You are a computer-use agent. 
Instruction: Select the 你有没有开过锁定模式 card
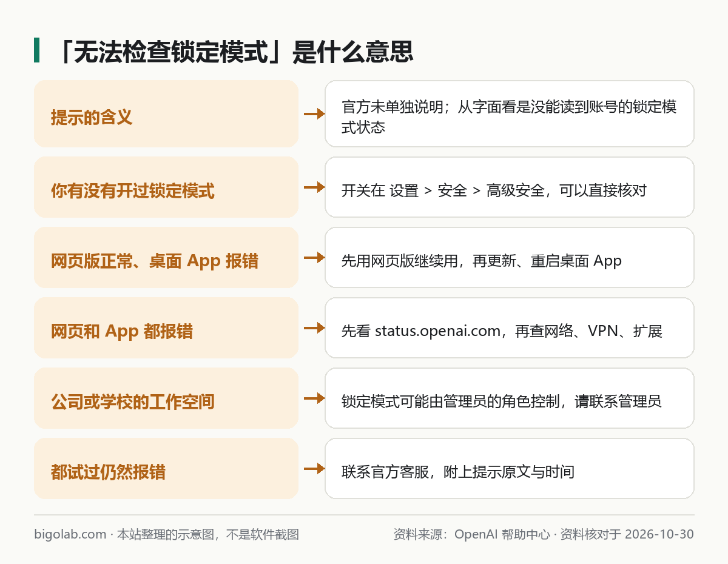166,187
